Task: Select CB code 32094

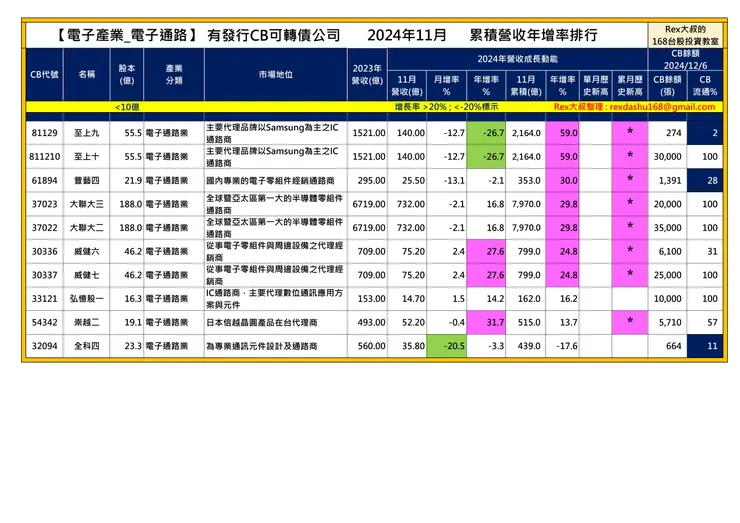Action: [44, 346]
